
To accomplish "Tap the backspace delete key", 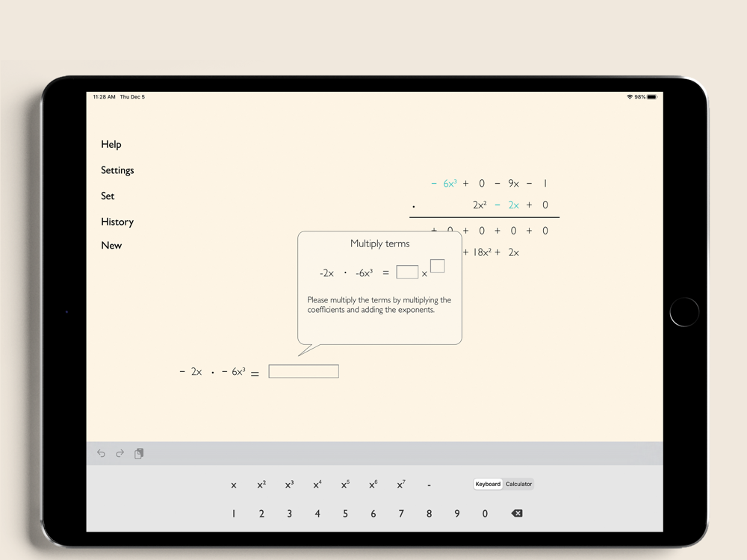I will coord(517,514).
